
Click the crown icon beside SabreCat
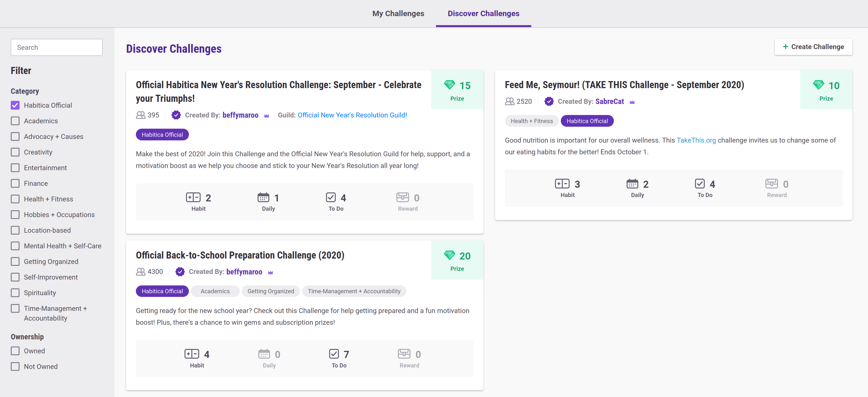632,102
